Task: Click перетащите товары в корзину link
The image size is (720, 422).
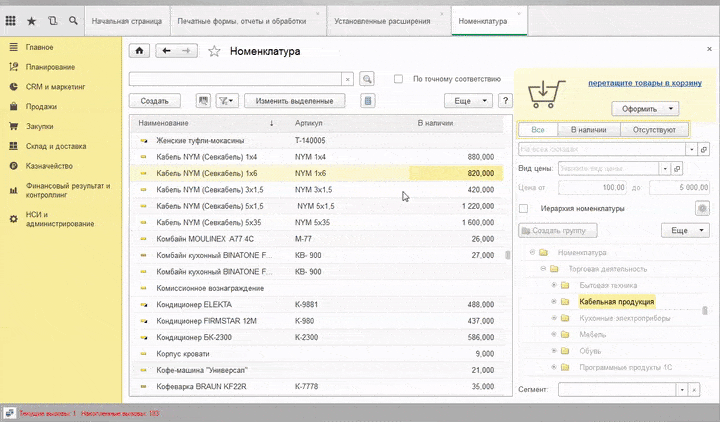Action: click(645, 83)
